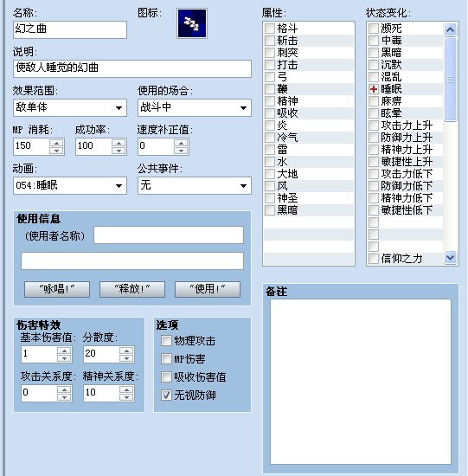Increase 基本伤害值 with up arrow
The height and width of the screenshot is (476, 468).
point(64,351)
